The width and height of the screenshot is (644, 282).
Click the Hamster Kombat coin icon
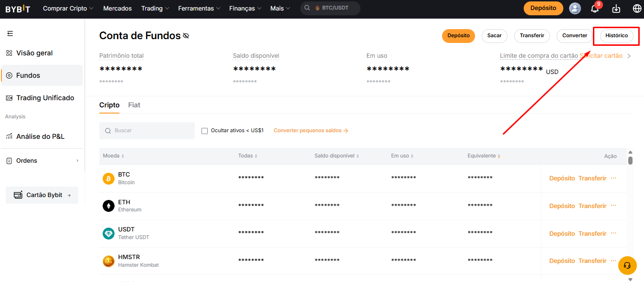click(x=108, y=261)
